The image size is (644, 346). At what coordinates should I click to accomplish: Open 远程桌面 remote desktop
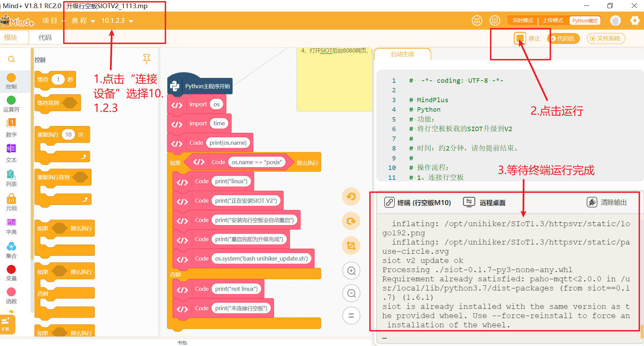pos(484,202)
